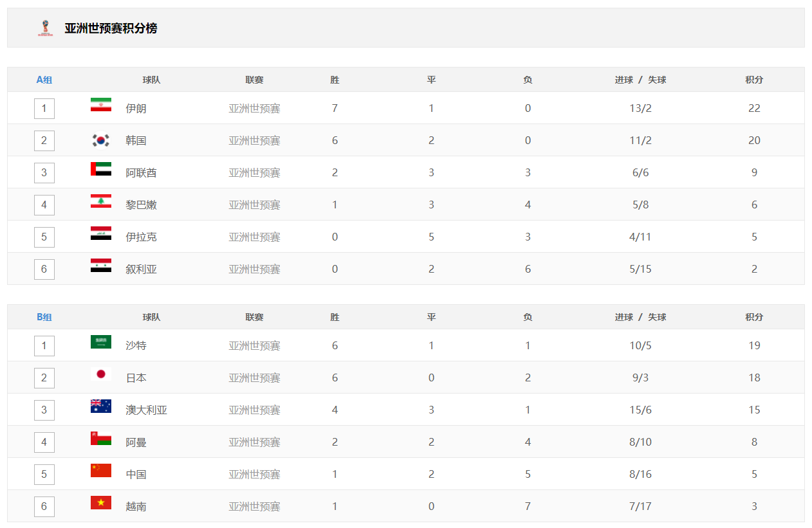The width and height of the screenshot is (812, 528).
Task: Click the Lebanon flag beside 黎巴嫩
Action: click(101, 201)
